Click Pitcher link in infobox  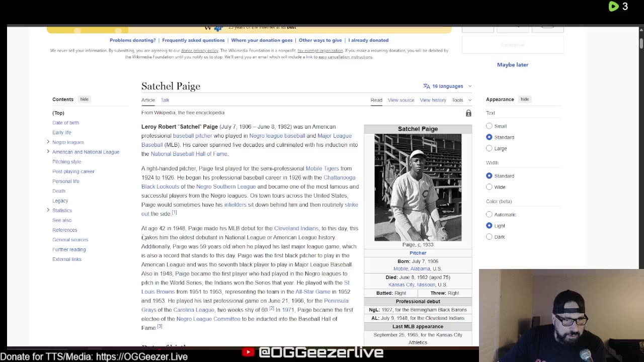pyautogui.click(x=418, y=253)
